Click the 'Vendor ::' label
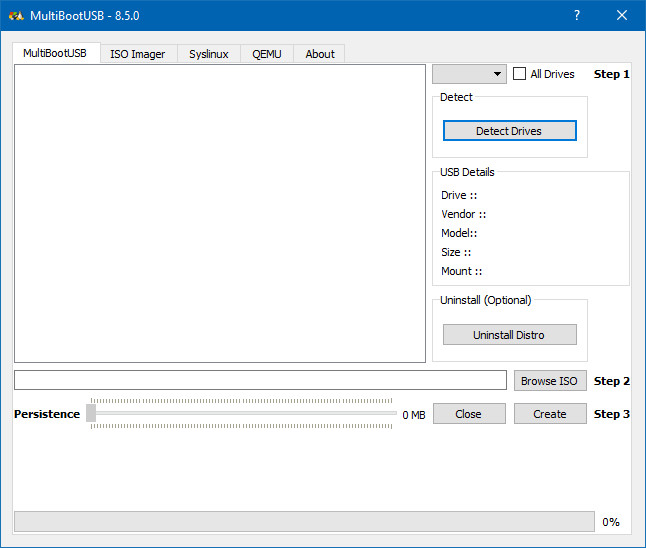 coord(463,214)
